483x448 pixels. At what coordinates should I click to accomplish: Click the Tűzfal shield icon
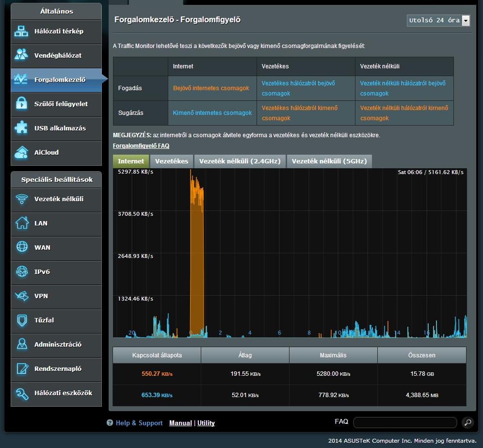22,320
